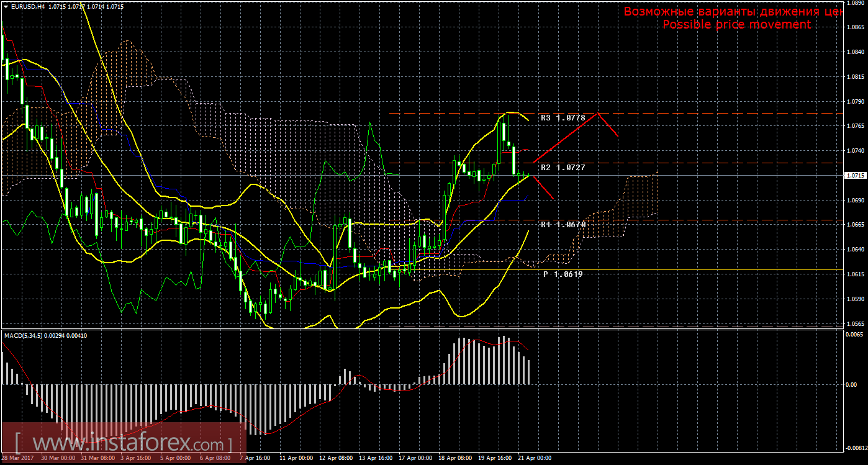Click the 28 Mar 2017 date label
The height and width of the screenshot is (465, 868).
click(18, 458)
